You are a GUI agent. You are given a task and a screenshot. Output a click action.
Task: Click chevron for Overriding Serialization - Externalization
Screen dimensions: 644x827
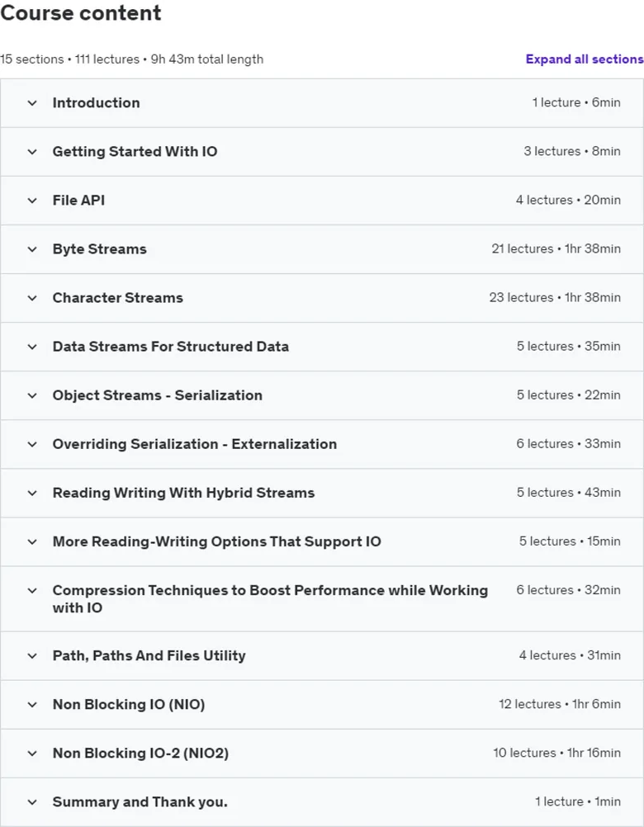tap(32, 444)
